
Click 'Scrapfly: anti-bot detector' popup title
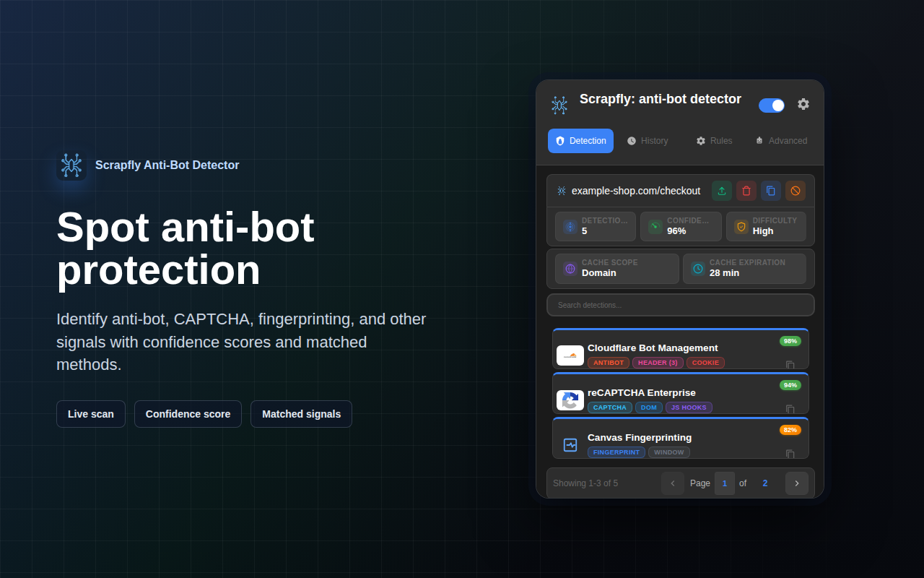coord(661,99)
